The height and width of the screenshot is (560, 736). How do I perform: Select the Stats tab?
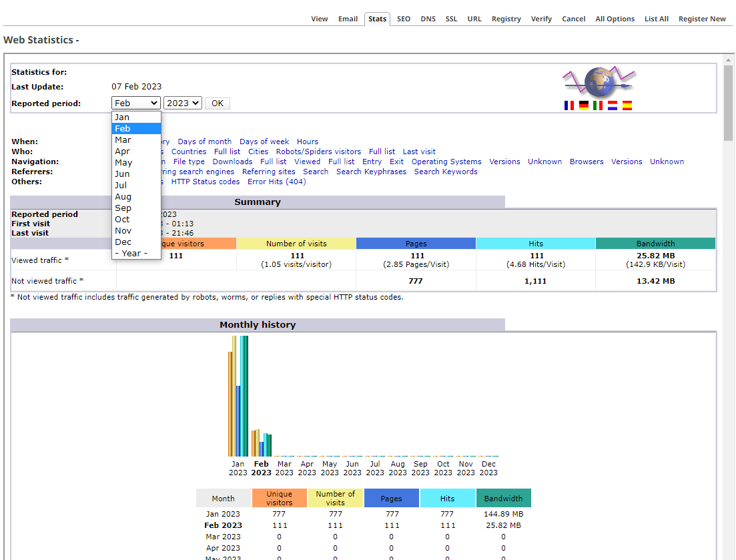378,19
